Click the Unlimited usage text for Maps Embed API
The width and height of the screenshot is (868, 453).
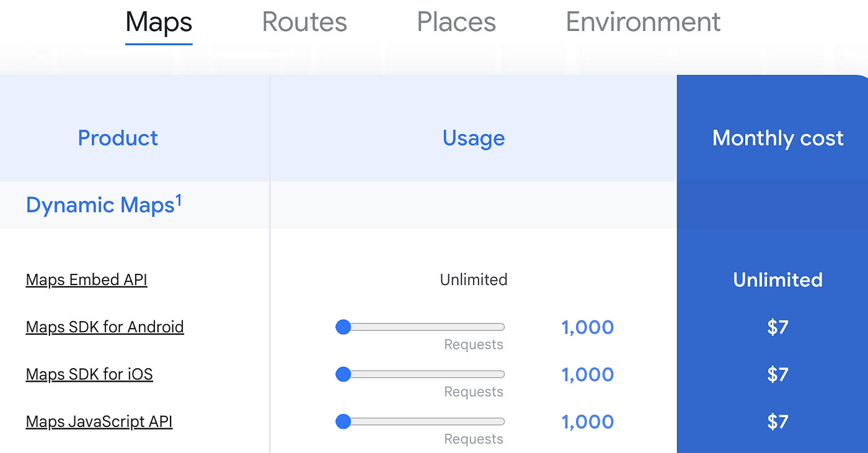[x=474, y=279]
